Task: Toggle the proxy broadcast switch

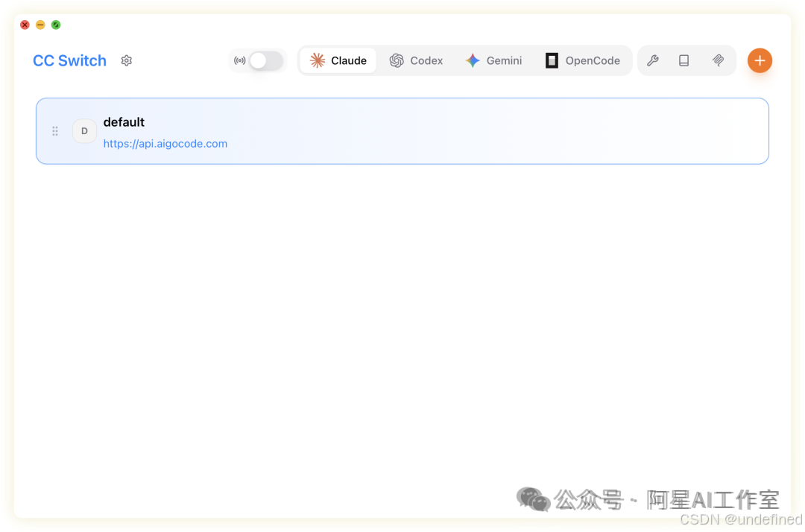Action: point(266,60)
